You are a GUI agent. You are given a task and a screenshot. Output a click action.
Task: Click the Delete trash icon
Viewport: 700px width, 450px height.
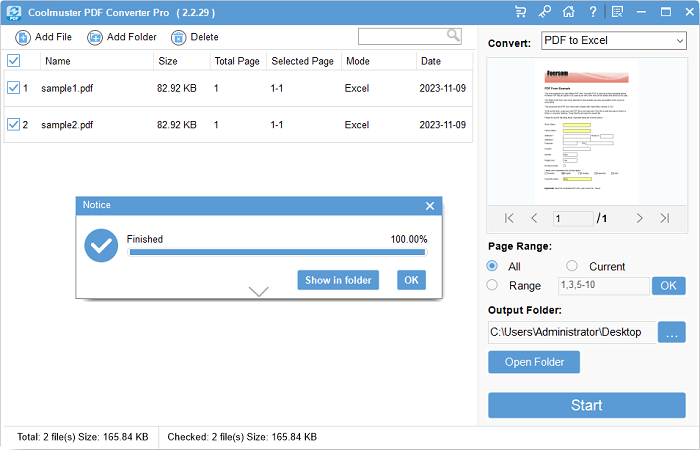point(178,38)
